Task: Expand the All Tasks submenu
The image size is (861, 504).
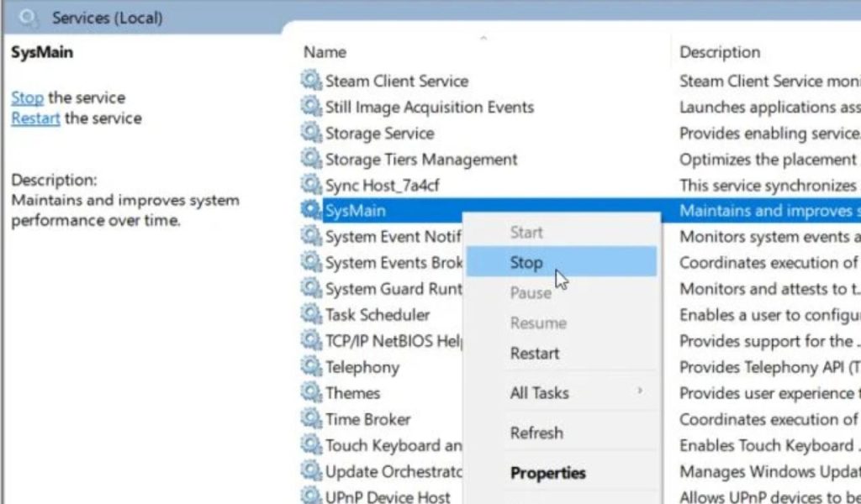Action: (540, 393)
